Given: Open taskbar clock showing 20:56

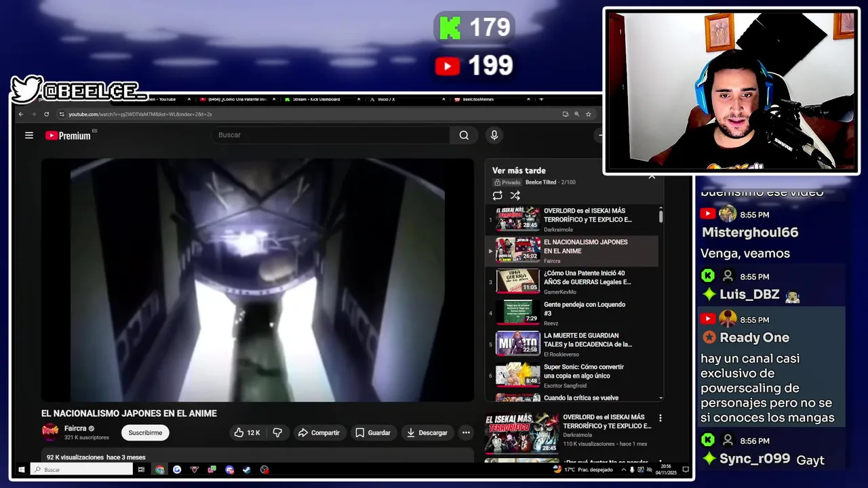Looking at the screenshot, I should (x=665, y=469).
